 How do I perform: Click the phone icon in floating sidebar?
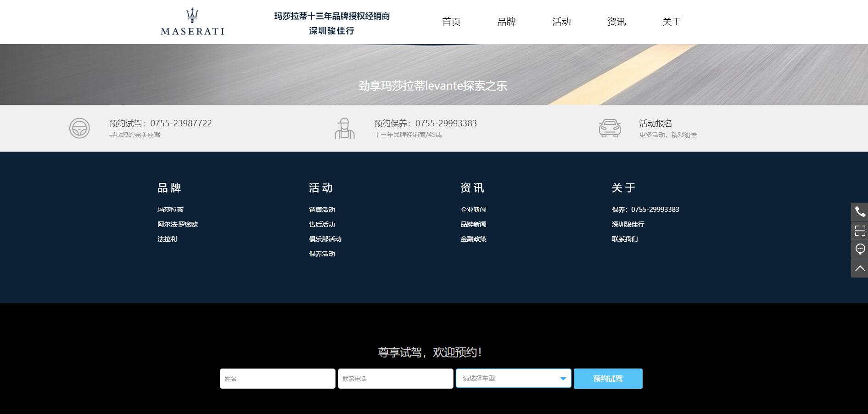point(860,212)
